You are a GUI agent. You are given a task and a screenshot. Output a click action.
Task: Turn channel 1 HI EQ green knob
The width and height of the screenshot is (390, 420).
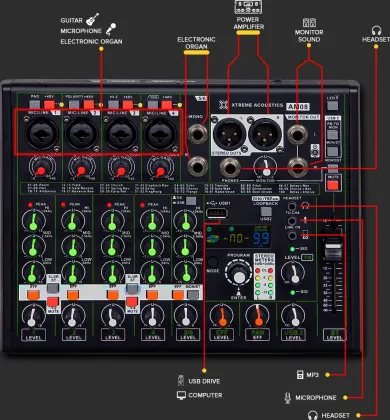pos(34,222)
